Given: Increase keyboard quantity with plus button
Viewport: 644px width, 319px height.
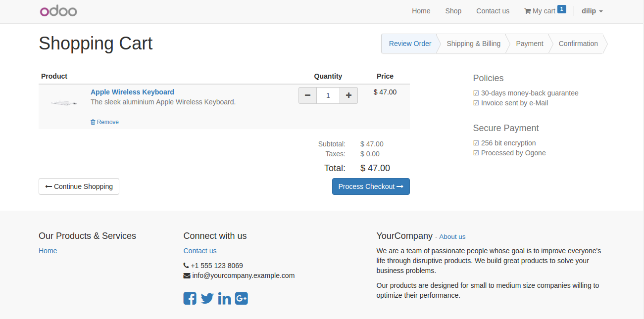Looking at the screenshot, I should coord(348,95).
